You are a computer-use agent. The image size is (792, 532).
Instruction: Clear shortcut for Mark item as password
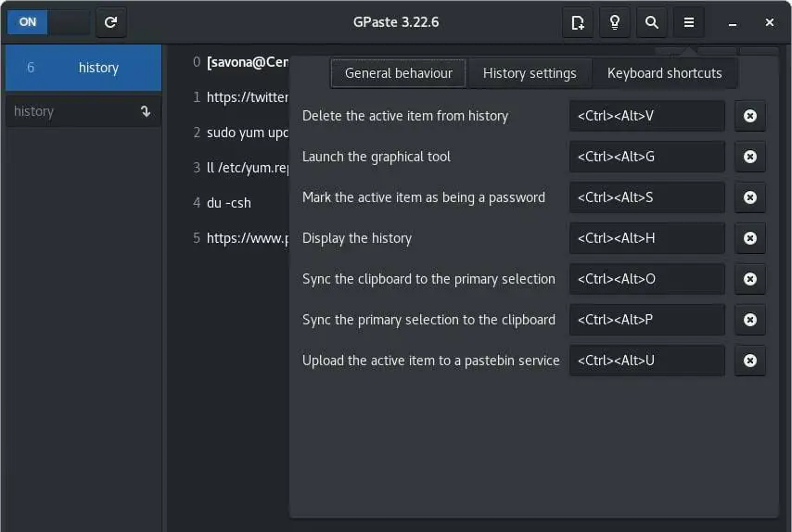coord(750,197)
